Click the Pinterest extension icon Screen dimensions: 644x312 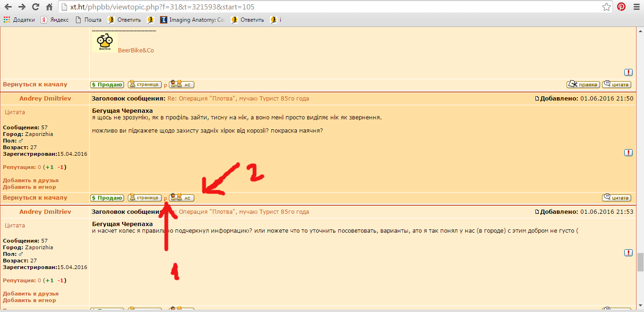[621, 7]
